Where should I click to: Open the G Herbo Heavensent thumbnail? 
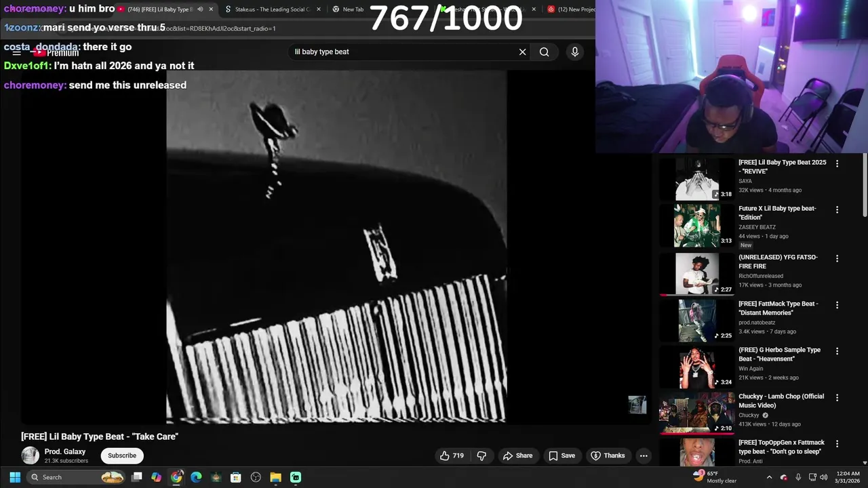click(x=696, y=367)
